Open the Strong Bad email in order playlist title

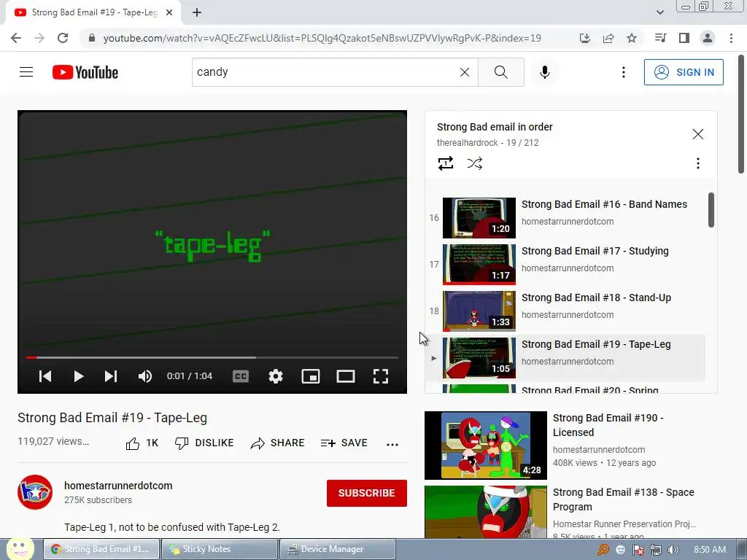(x=495, y=127)
